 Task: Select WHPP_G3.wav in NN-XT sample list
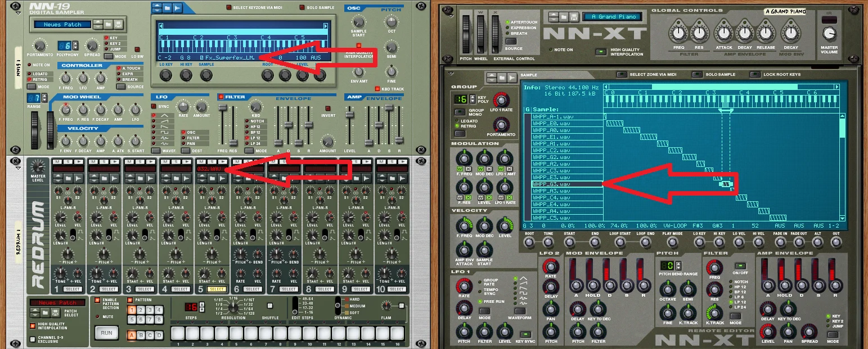click(x=568, y=184)
